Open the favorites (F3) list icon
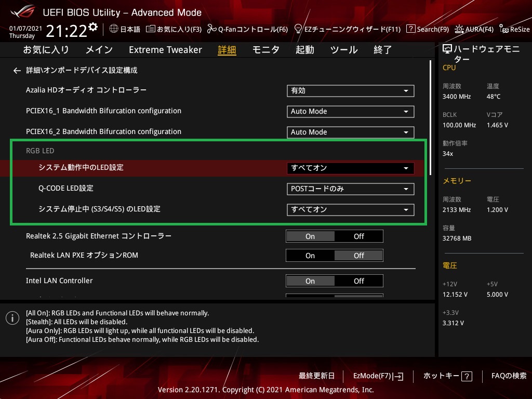 click(x=150, y=29)
